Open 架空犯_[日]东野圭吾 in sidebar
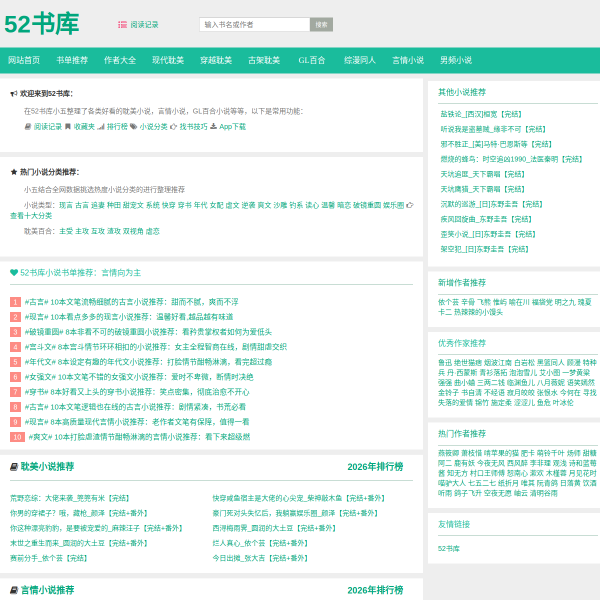This screenshot has height=600, width=600. [484, 249]
